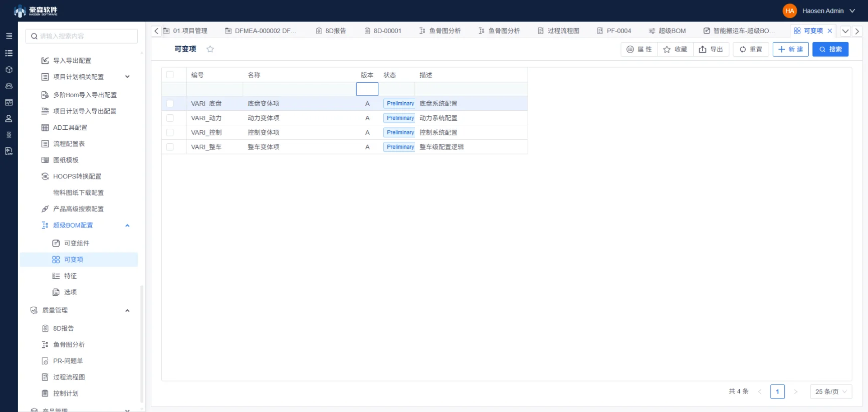This screenshot has height=412, width=868.
Task: Collapse the 质量管理 section chevron
Action: [127, 310]
